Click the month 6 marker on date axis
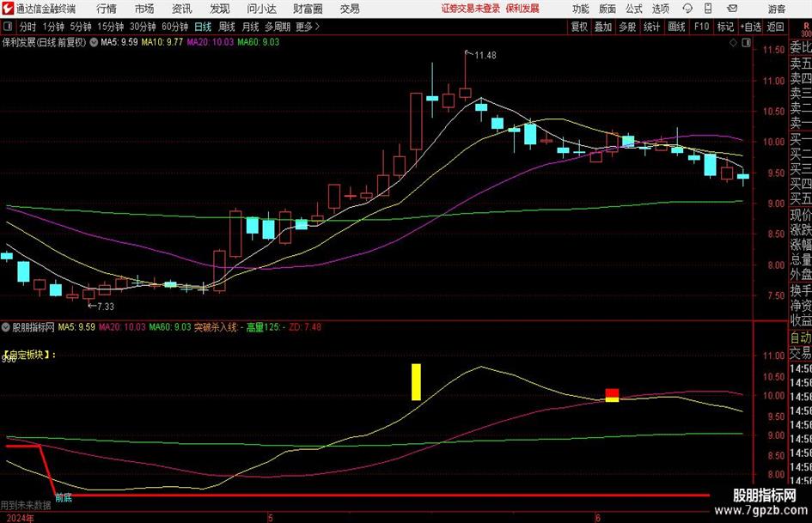The width and height of the screenshot is (812, 523). (x=597, y=518)
